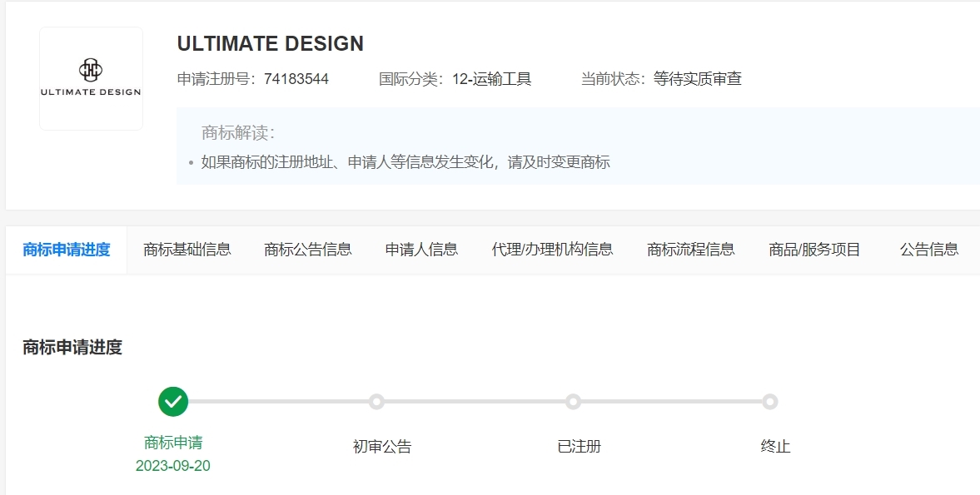Open the 商标流程信息 tab
The height and width of the screenshot is (495, 980).
[x=691, y=250]
